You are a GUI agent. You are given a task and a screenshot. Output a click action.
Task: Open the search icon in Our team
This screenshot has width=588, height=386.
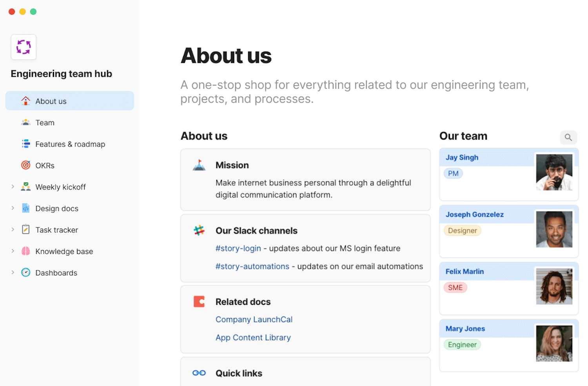(568, 138)
